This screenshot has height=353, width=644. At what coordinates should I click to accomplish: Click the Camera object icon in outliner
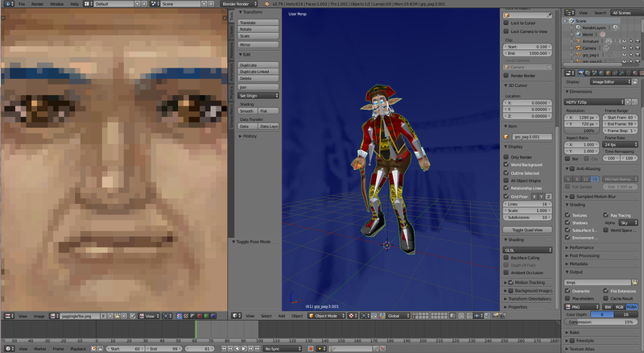pyautogui.click(x=579, y=48)
